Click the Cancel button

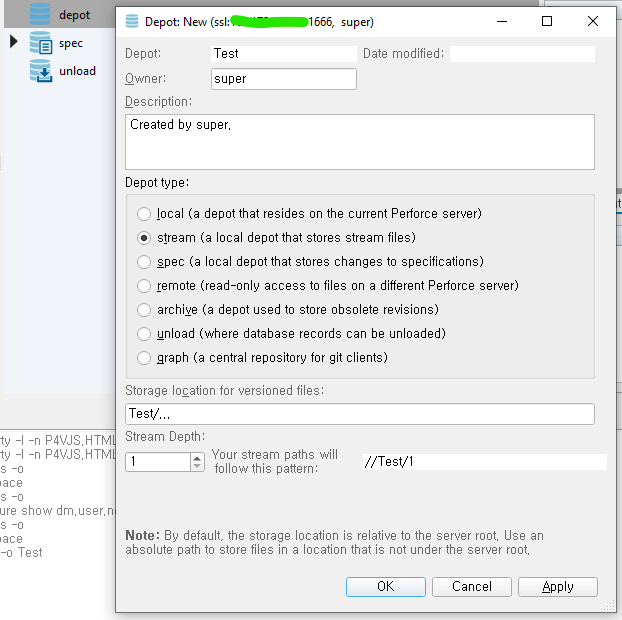472,586
